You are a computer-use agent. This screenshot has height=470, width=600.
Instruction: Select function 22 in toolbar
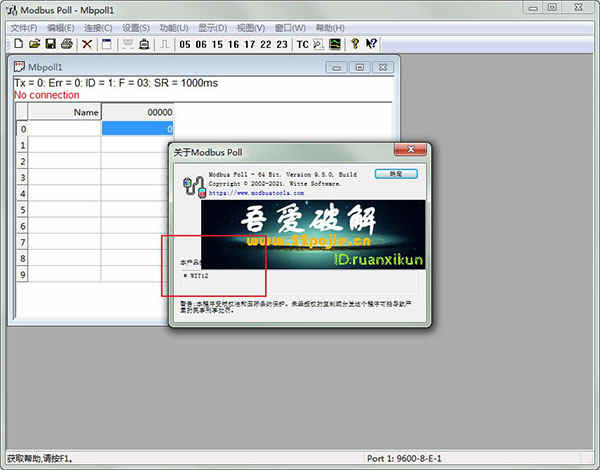pyautogui.click(x=266, y=45)
